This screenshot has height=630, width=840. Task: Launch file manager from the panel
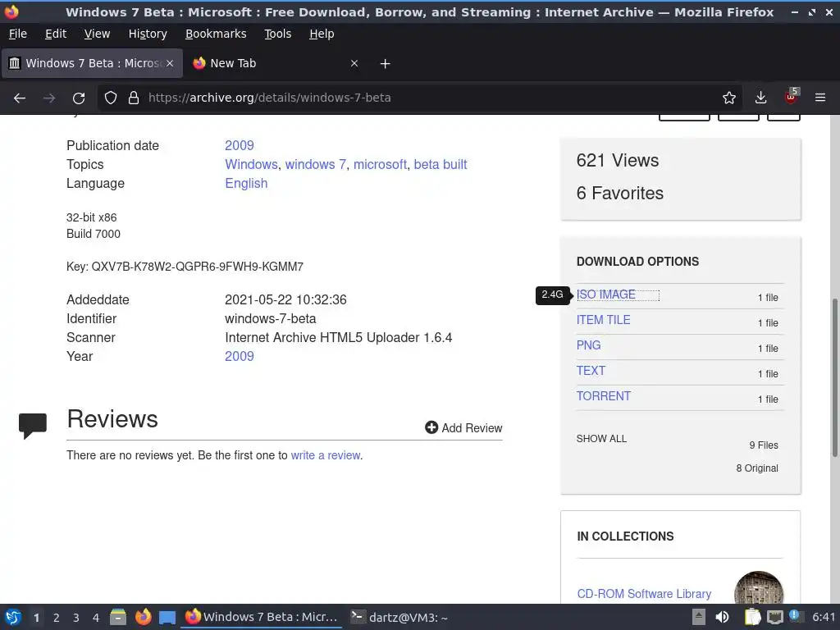click(x=118, y=617)
